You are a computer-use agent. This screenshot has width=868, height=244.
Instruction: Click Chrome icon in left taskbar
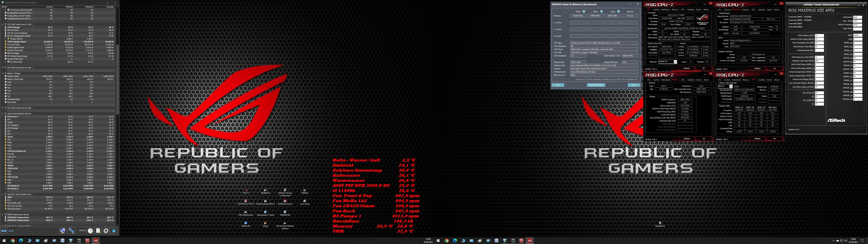coord(13,241)
